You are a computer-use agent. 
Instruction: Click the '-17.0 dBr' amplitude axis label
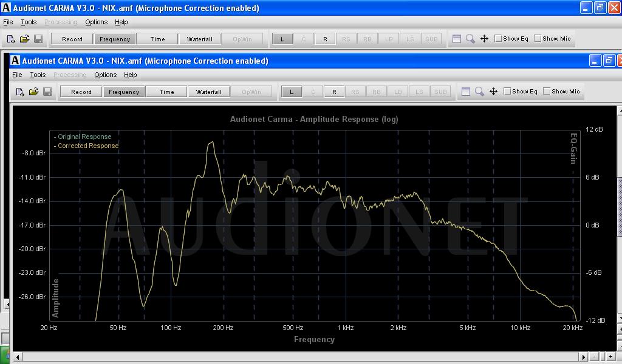tap(32, 225)
